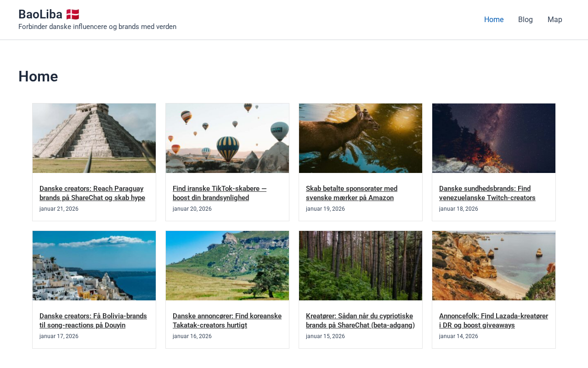Read the Paraguay brands på ShareChat article
This screenshot has width=588, height=368.
(x=92, y=193)
